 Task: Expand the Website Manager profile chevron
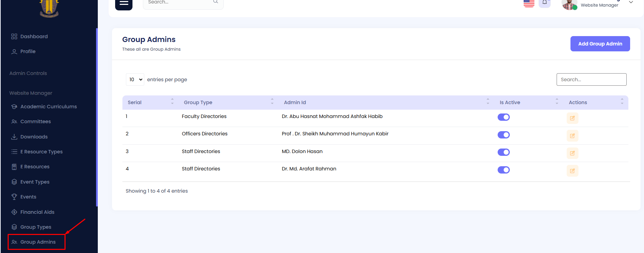[x=631, y=2]
